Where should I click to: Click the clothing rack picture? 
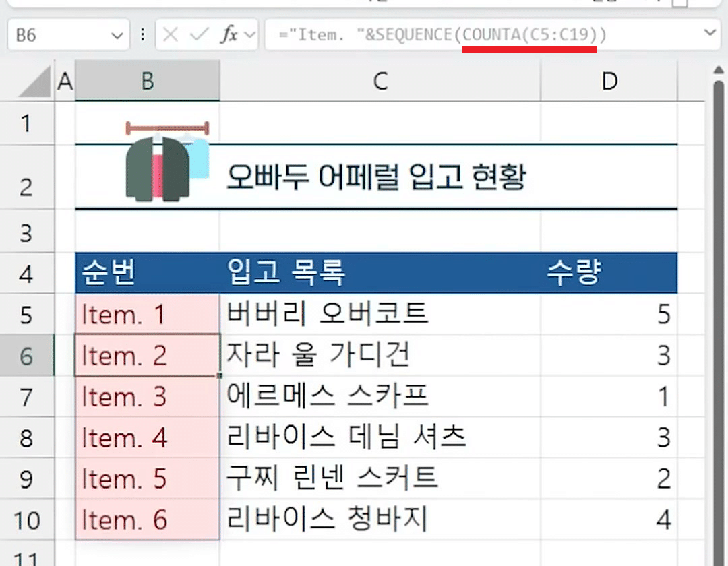click(x=167, y=161)
